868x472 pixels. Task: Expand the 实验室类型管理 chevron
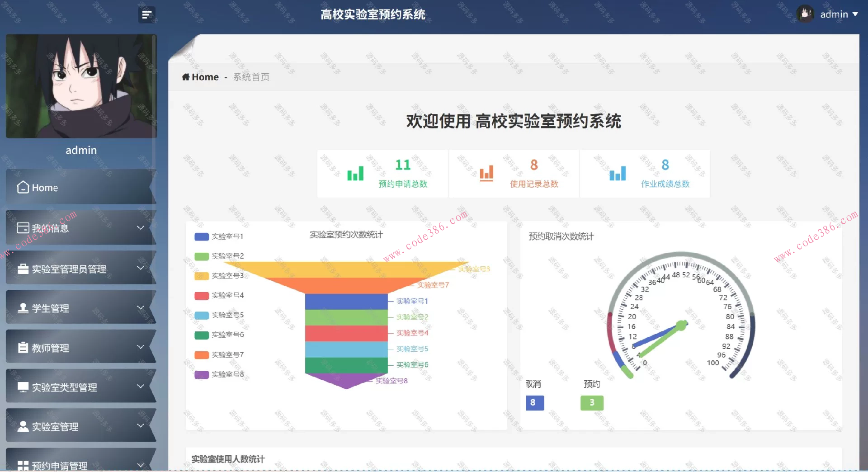tap(141, 386)
